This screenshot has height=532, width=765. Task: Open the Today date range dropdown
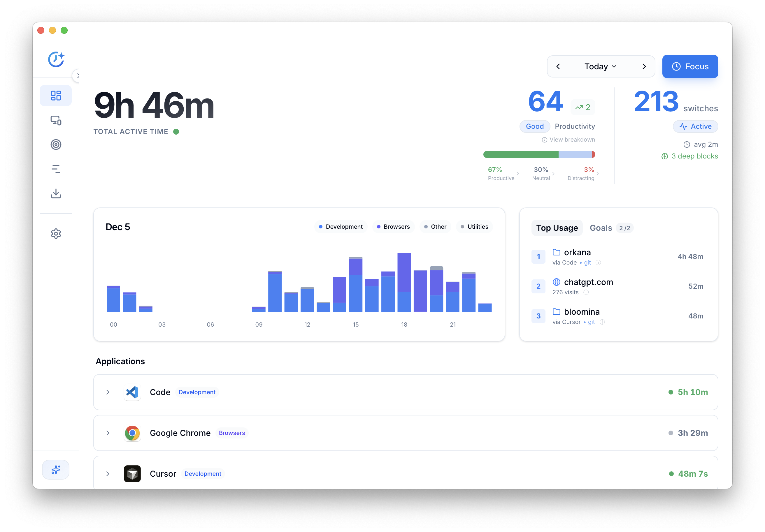point(600,67)
